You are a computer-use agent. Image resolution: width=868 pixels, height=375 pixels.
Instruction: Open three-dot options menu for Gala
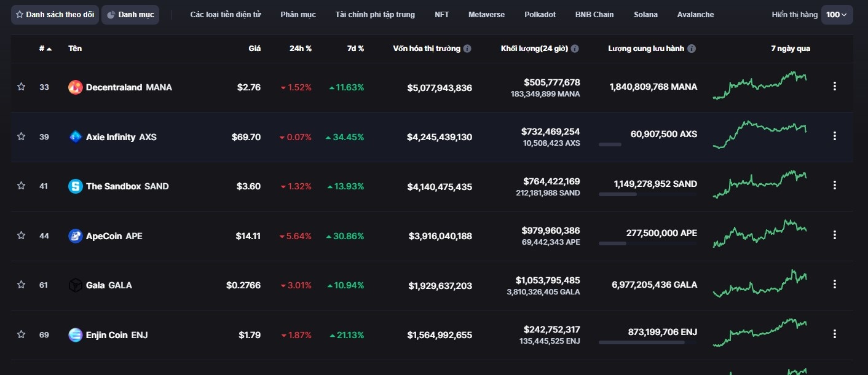coord(834,284)
